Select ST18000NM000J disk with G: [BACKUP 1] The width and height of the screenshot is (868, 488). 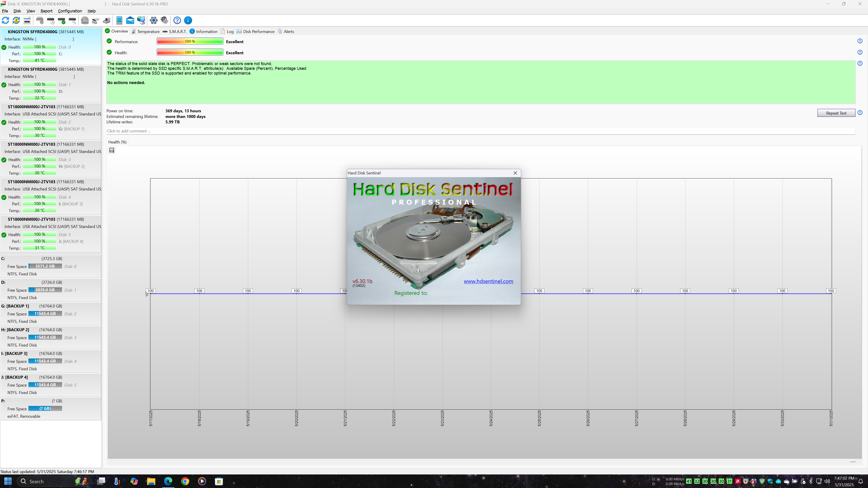[x=51, y=121]
